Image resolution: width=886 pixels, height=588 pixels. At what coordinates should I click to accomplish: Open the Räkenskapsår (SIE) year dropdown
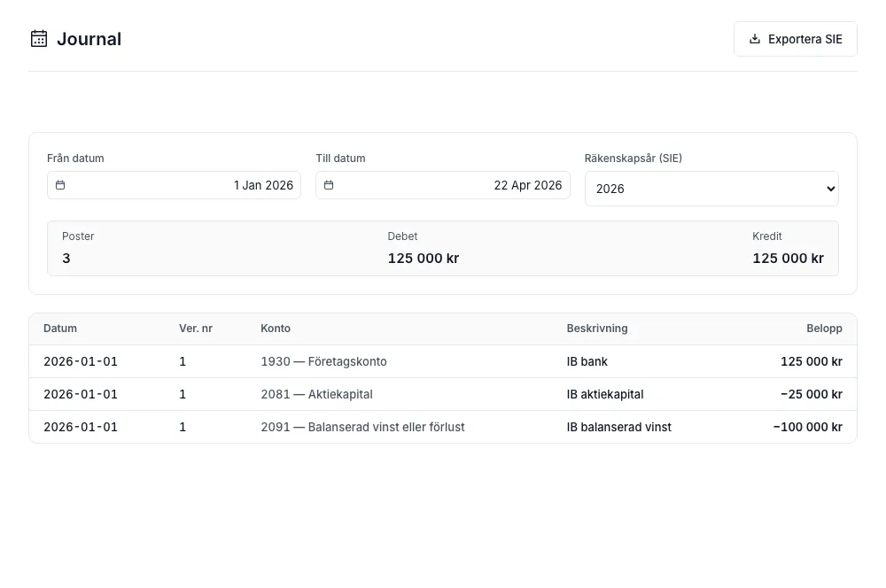pos(711,189)
